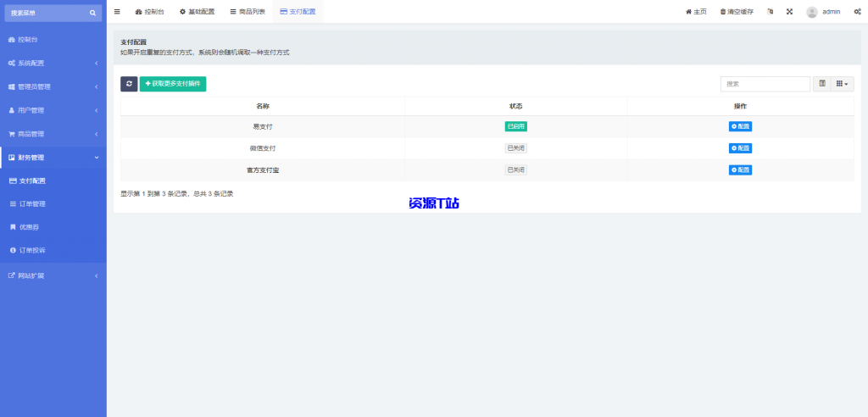Open 订单投诉 in the sidebar
This screenshot has width=868, height=417.
(53, 250)
